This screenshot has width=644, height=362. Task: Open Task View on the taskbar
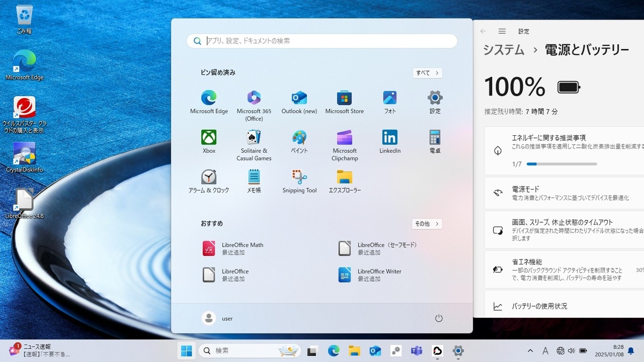(312, 351)
